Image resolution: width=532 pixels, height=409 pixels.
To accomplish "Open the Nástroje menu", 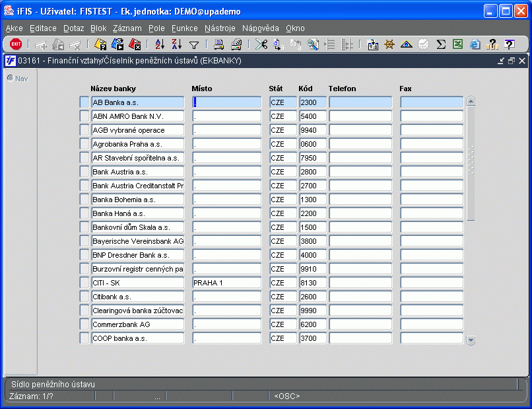I will [x=220, y=28].
